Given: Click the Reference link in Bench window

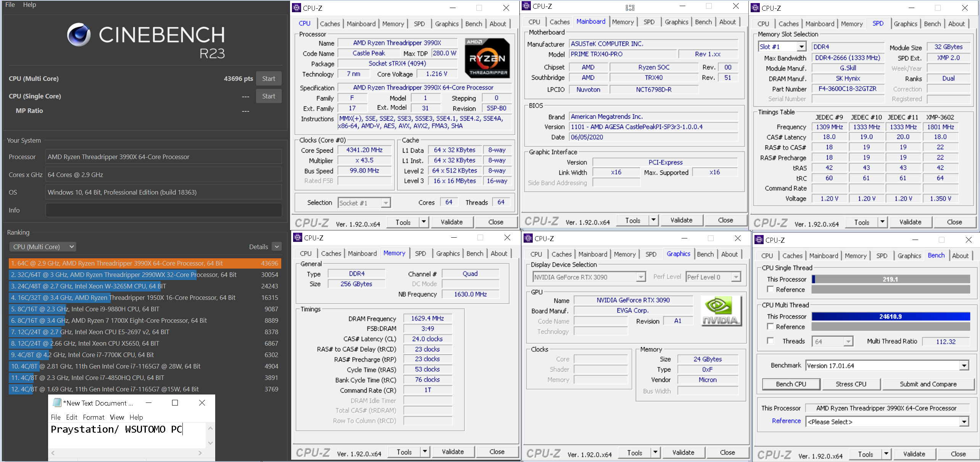Looking at the screenshot, I should tap(786, 421).
